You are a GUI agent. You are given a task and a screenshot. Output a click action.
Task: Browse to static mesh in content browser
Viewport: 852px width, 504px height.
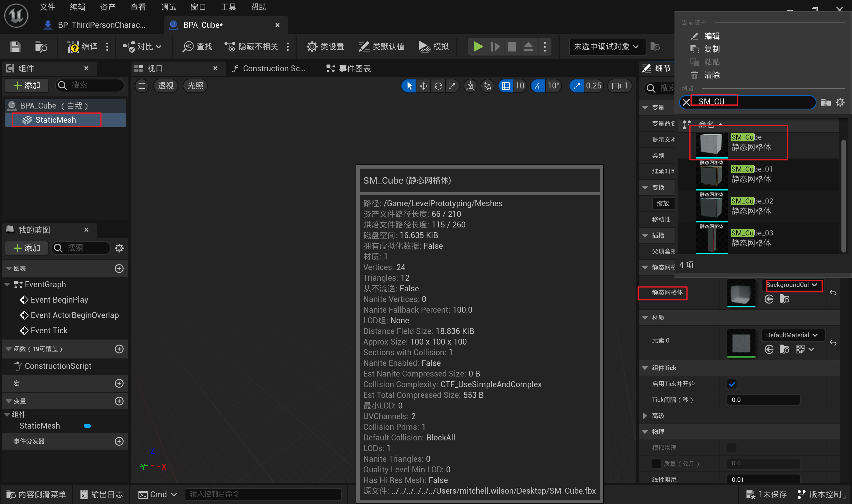[784, 299]
